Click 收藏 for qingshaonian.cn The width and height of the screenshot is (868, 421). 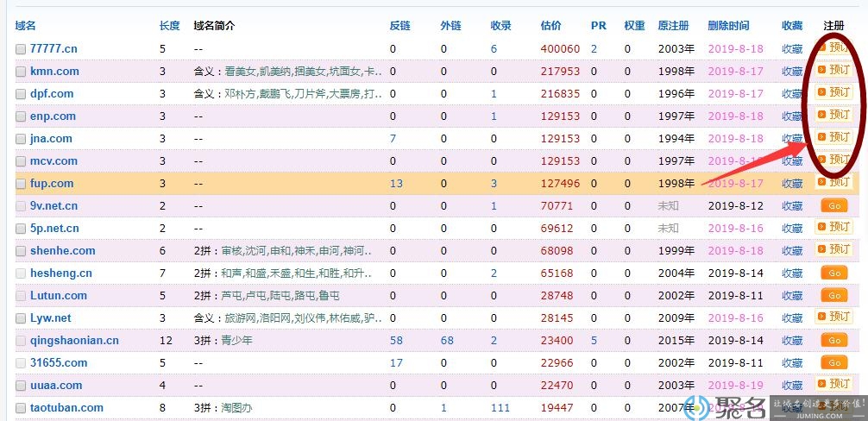pos(792,340)
